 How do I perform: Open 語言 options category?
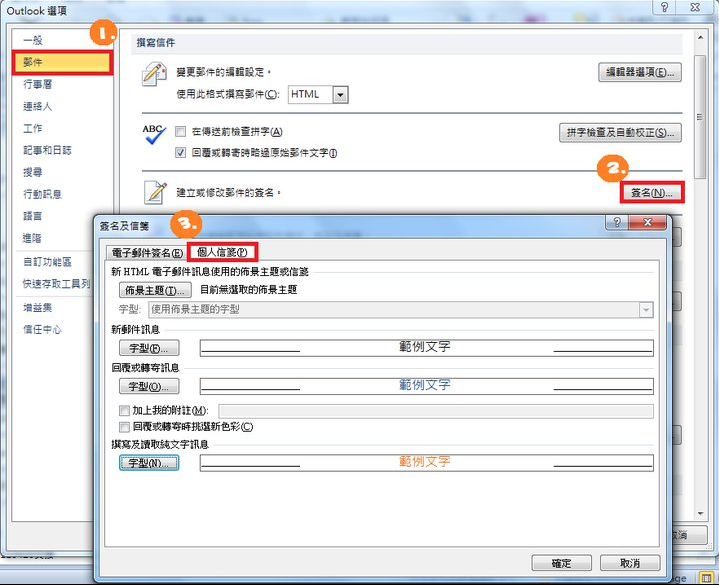[x=33, y=216]
